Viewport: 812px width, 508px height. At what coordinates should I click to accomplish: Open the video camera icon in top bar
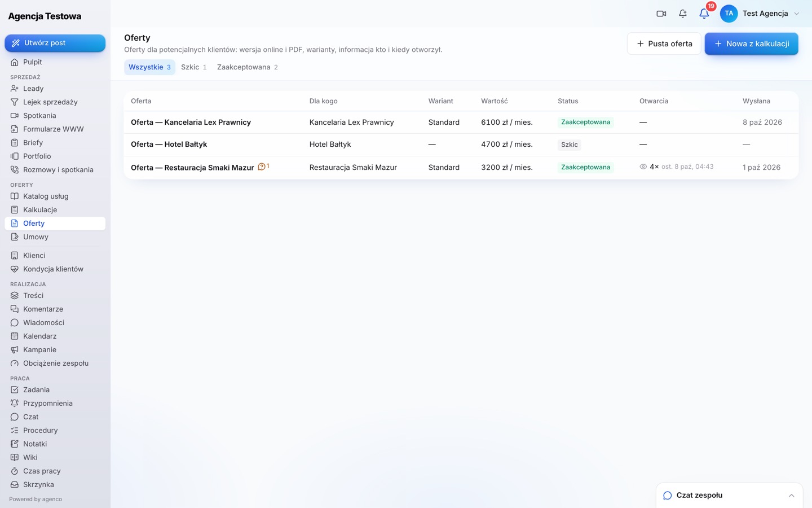pos(661,14)
